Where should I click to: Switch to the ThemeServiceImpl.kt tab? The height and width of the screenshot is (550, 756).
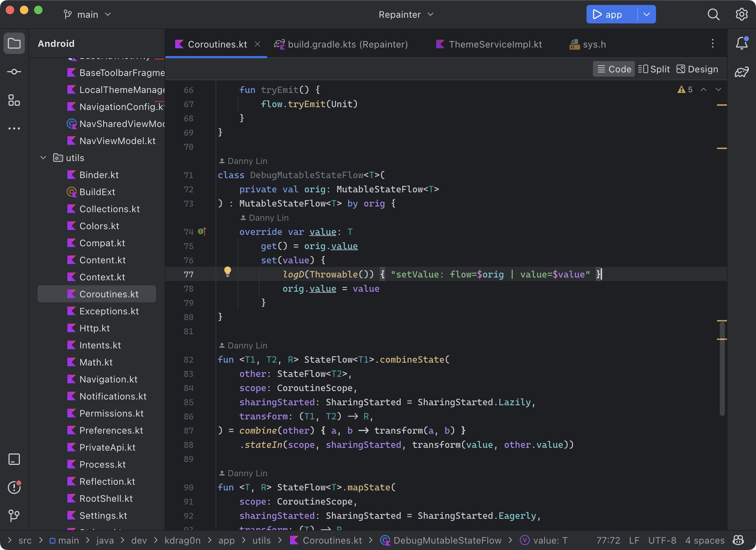pos(495,44)
